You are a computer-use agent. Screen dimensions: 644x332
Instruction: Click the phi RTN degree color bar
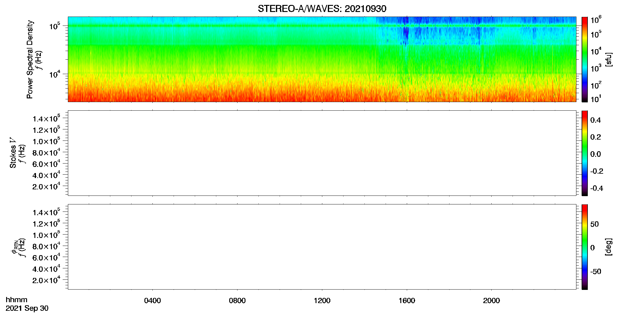(584, 247)
